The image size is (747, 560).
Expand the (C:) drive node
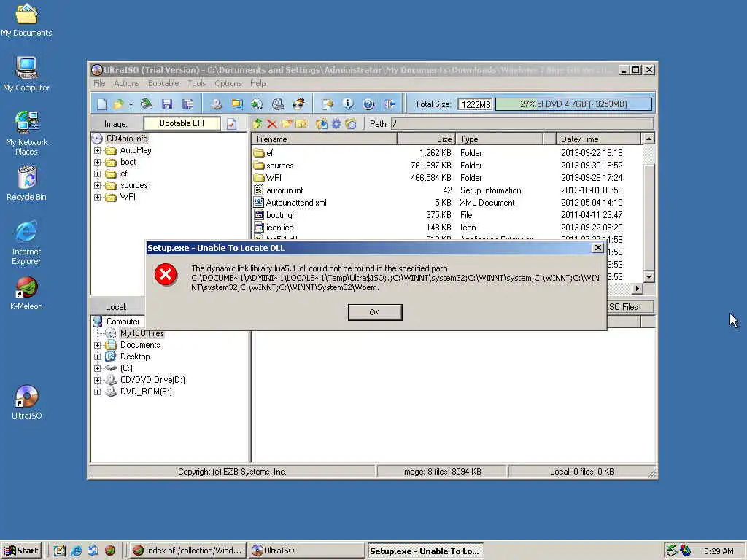click(x=97, y=368)
